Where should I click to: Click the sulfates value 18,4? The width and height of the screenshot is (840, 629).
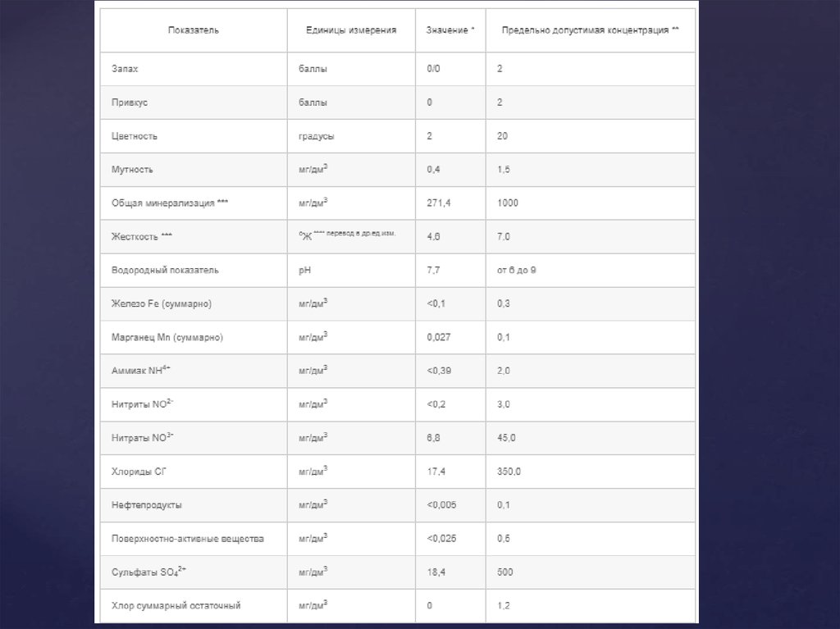point(436,572)
